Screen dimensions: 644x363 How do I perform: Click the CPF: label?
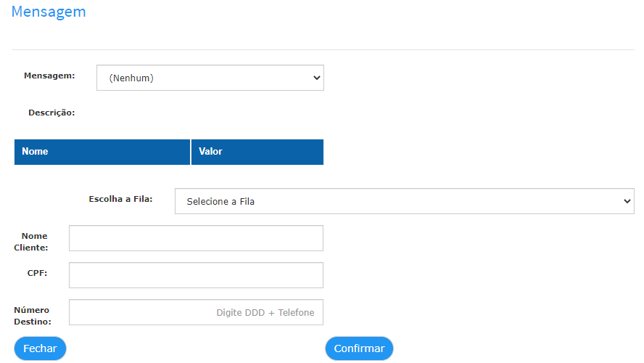pyautogui.click(x=37, y=273)
